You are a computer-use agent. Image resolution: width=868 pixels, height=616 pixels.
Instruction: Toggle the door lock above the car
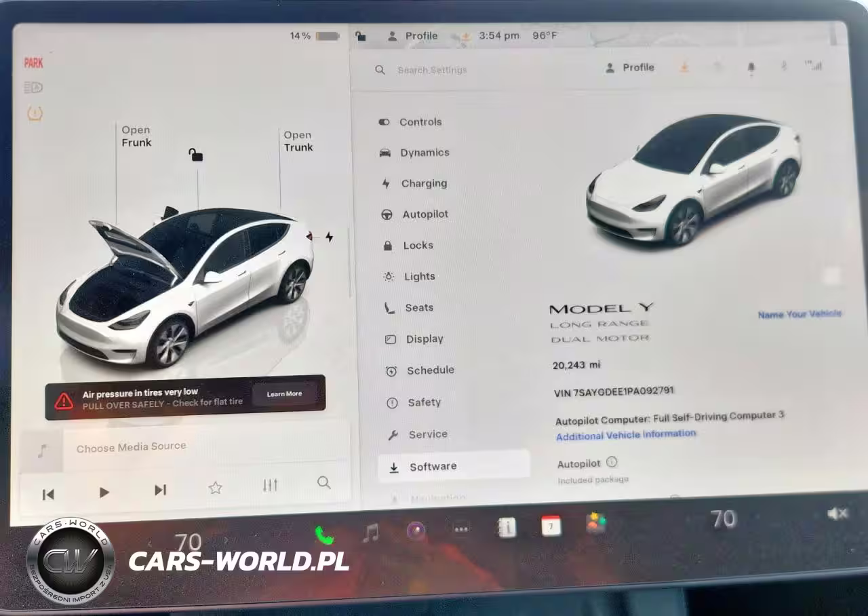[196, 155]
